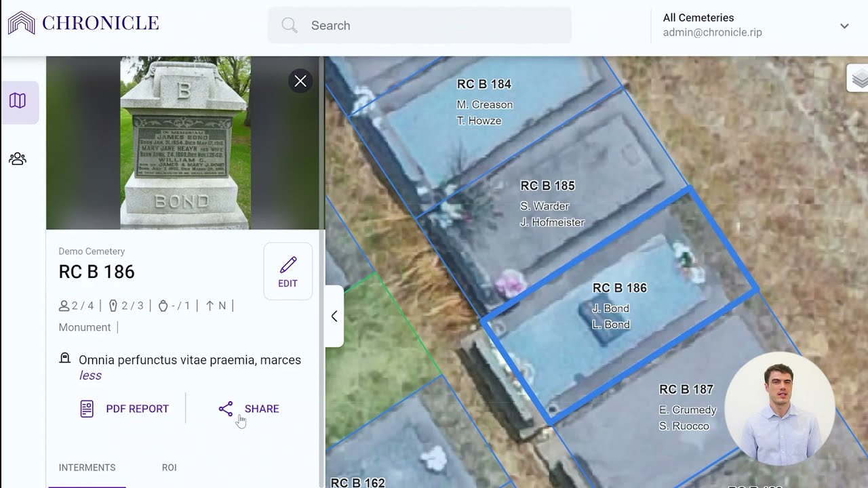The width and height of the screenshot is (868, 488).
Task: Focus the Search input field
Action: click(420, 25)
